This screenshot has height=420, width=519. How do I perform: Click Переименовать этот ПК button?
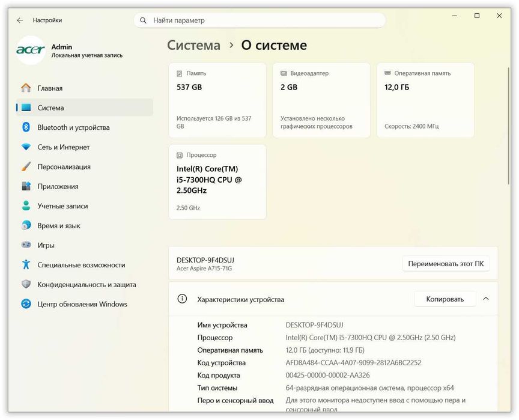(x=446, y=264)
